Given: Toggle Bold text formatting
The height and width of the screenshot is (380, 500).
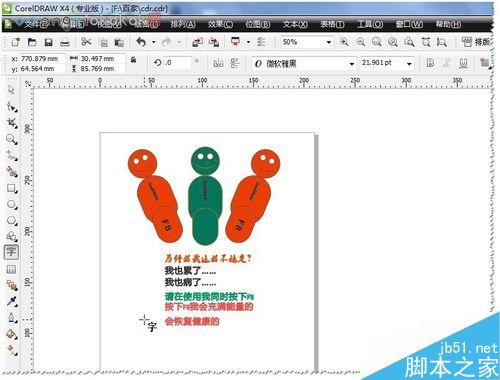Looking at the screenshot, I should pos(430,63).
